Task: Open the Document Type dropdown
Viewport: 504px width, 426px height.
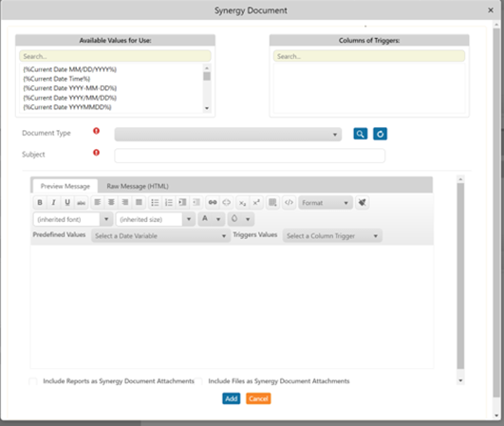Action: click(228, 135)
